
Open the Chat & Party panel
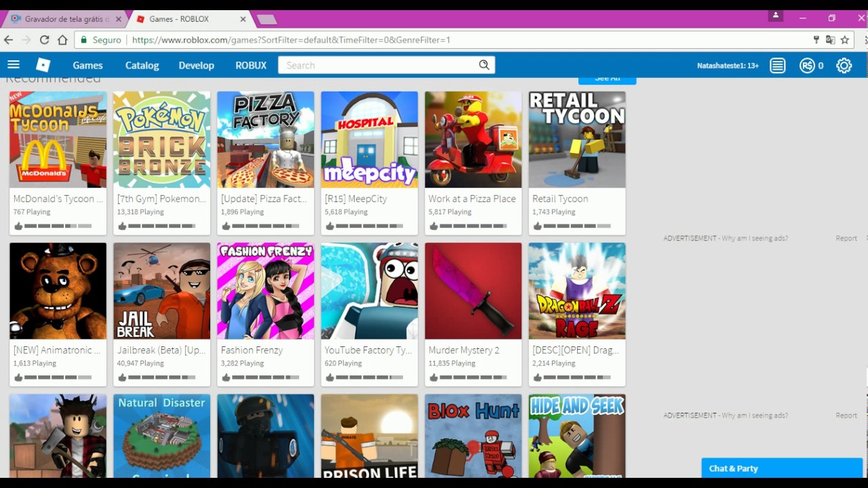coord(782,468)
